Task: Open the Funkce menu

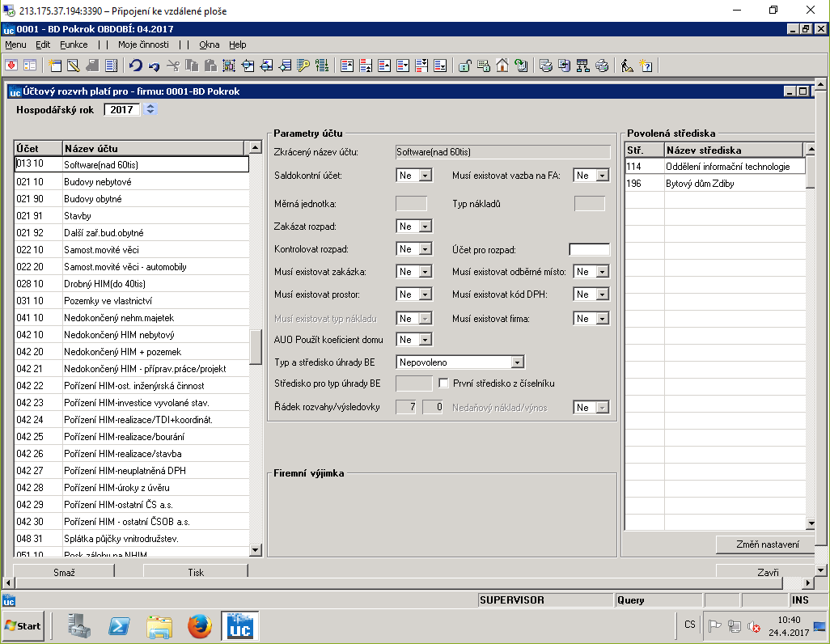Action: click(x=74, y=44)
